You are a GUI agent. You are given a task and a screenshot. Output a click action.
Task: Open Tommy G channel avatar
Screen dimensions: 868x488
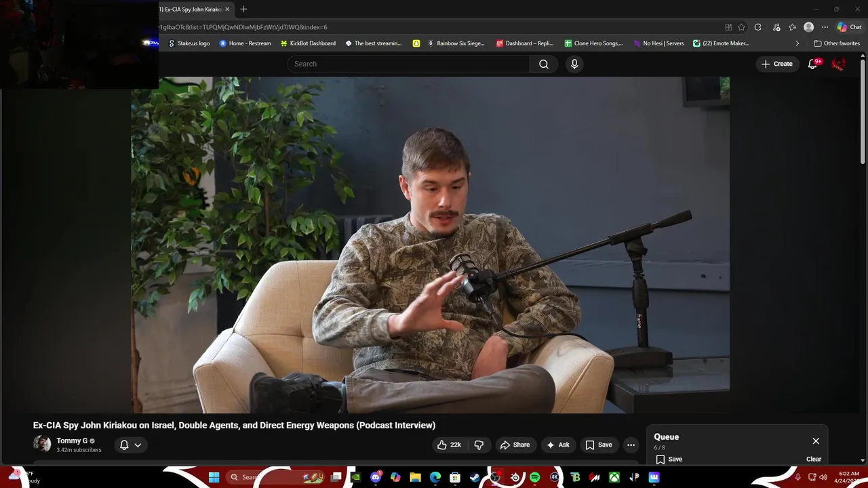click(x=42, y=444)
